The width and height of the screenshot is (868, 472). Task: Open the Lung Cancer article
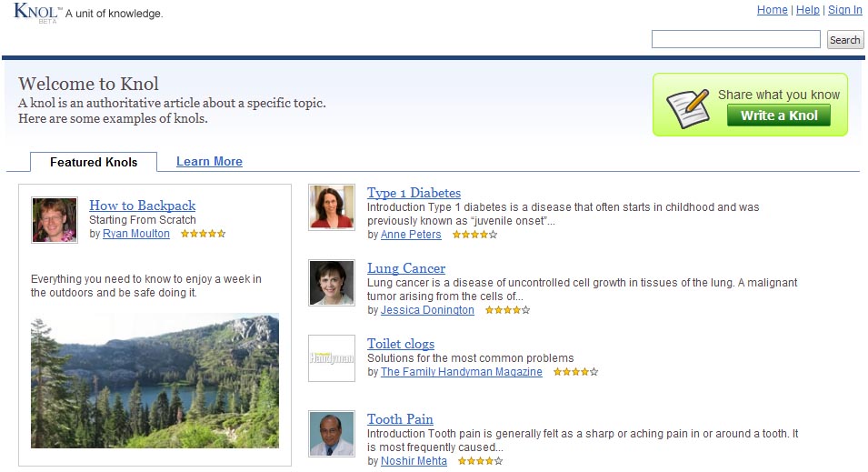coord(406,268)
